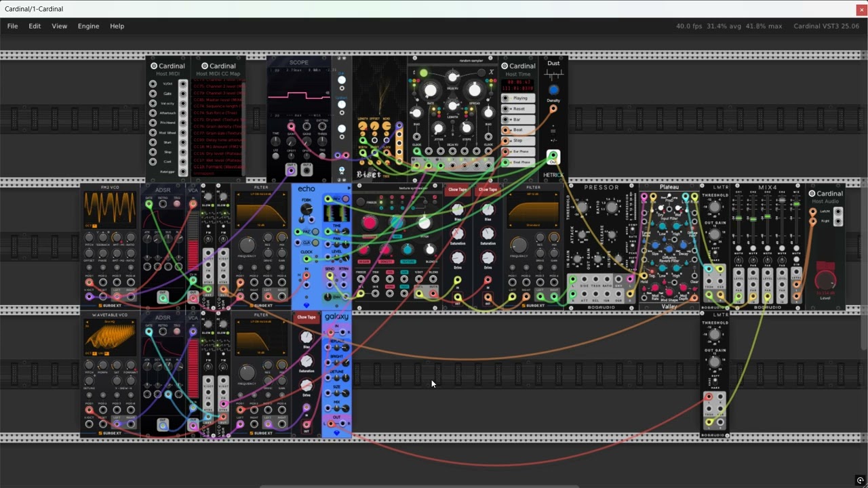Click the THRESHOLD knob on Pressor

point(583,207)
